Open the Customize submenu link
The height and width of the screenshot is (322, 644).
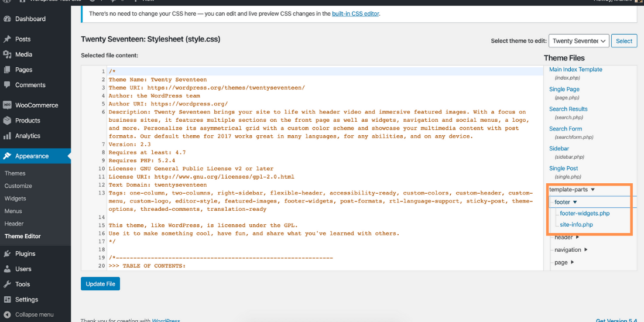18,186
